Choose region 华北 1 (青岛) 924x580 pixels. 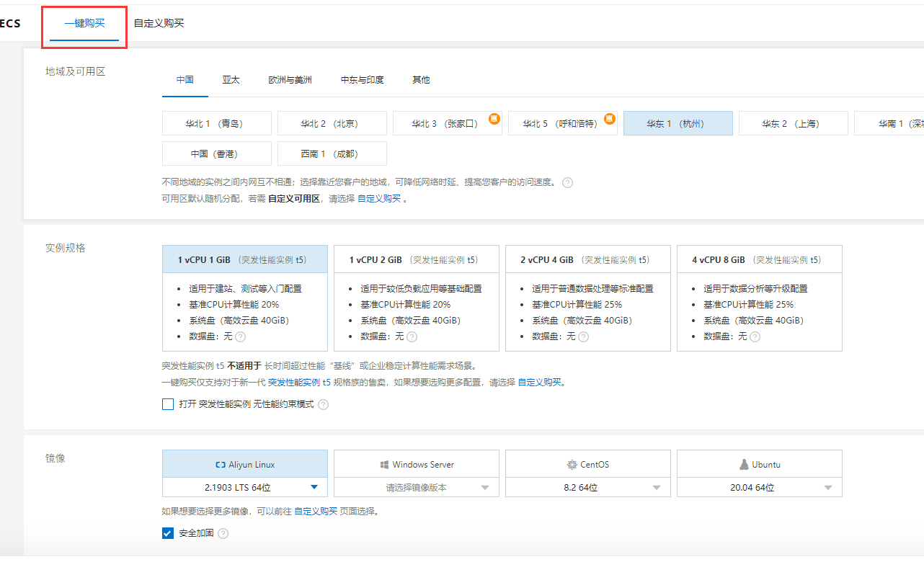click(x=217, y=123)
